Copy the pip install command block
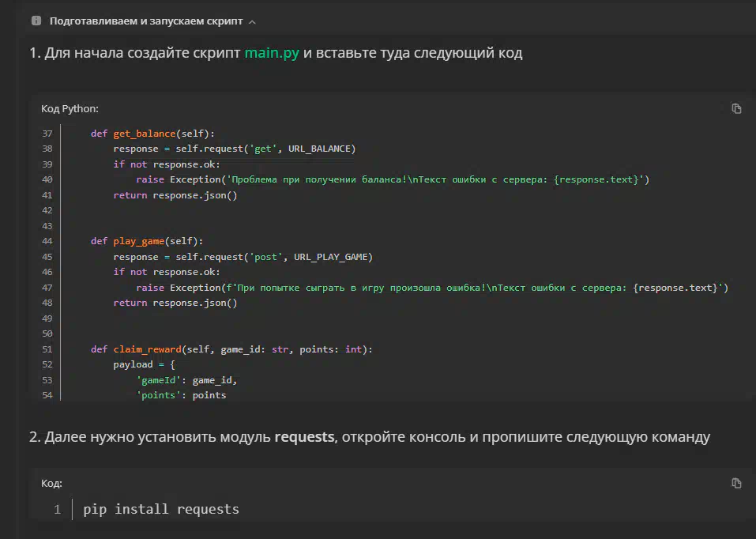 tap(736, 483)
